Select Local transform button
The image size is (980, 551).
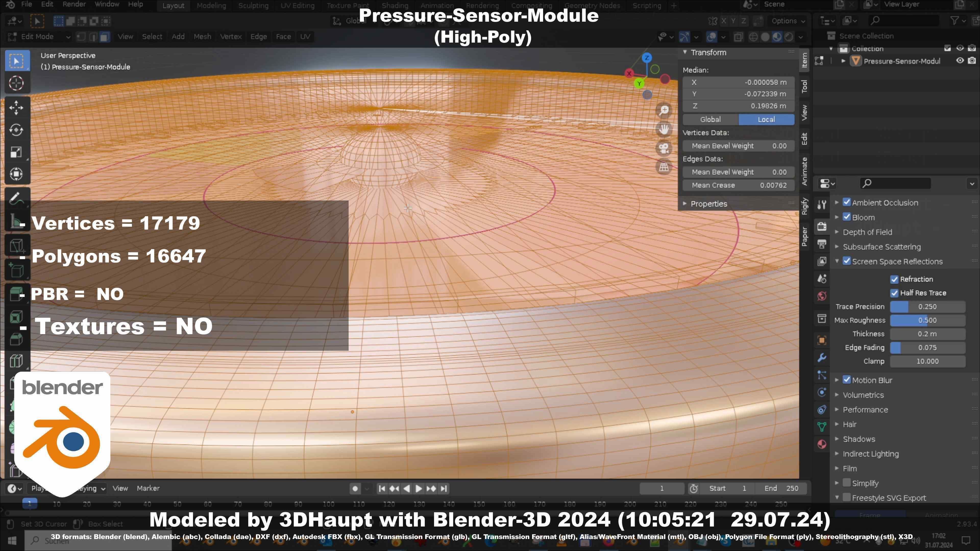pyautogui.click(x=766, y=119)
